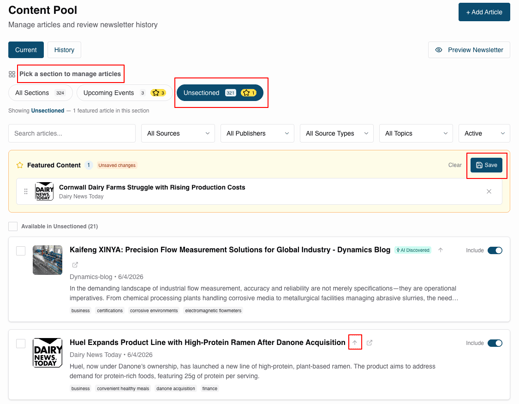Toggle Include switch for Huel Expands article

pyautogui.click(x=495, y=343)
